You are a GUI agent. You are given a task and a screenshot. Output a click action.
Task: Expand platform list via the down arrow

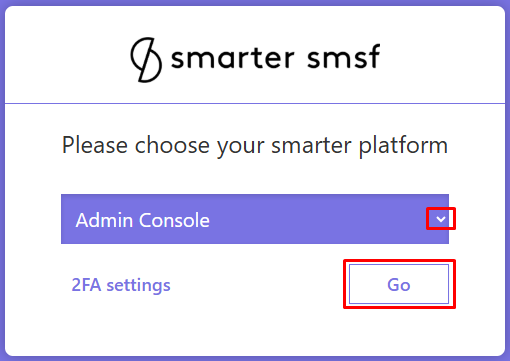(441, 219)
